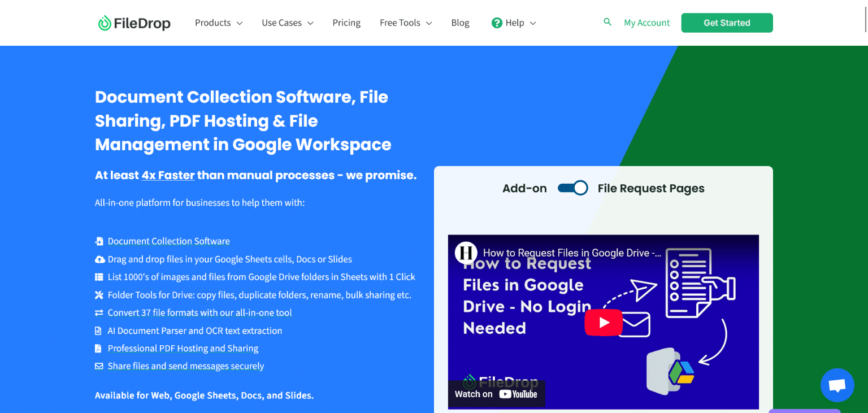Image resolution: width=868 pixels, height=413 pixels.
Task: Click the 4x Faster underlined link
Action: (x=168, y=175)
